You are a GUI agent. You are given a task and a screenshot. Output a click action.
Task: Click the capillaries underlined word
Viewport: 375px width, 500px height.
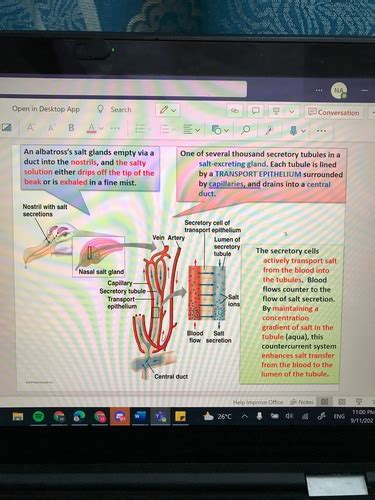pyautogui.click(x=226, y=184)
